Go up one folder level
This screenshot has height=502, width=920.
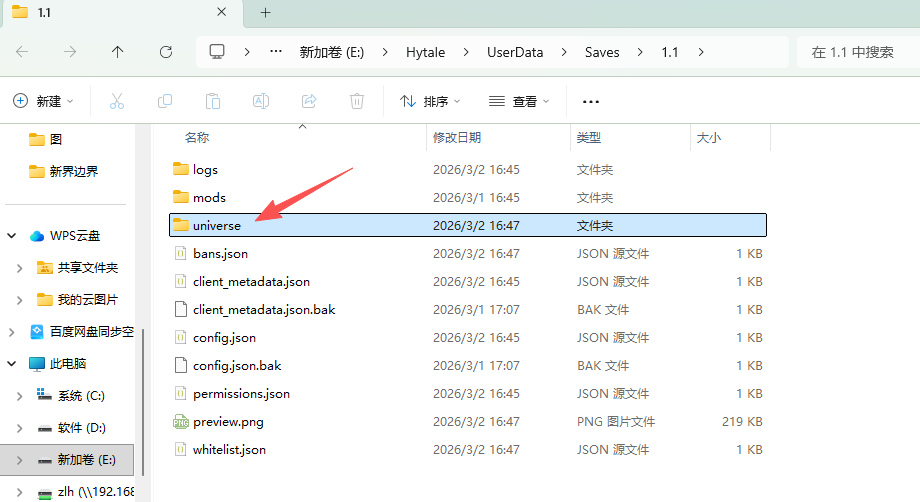click(x=118, y=52)
